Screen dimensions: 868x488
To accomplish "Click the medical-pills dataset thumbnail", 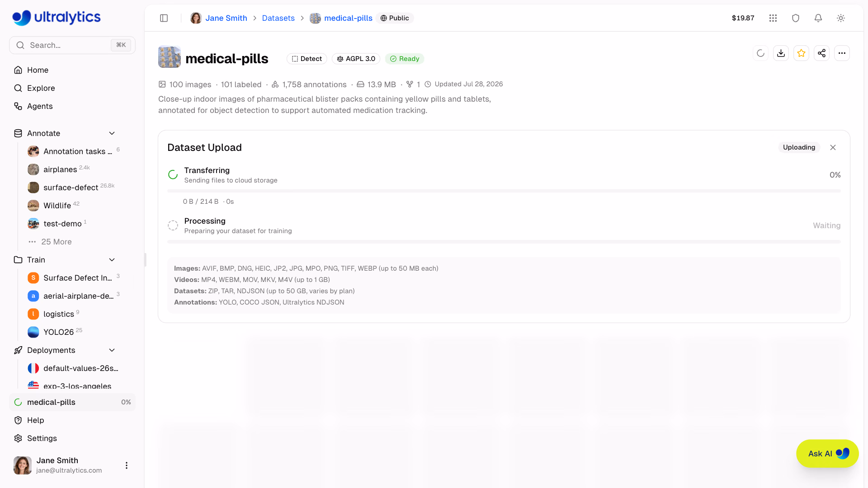I will point(170,57).
